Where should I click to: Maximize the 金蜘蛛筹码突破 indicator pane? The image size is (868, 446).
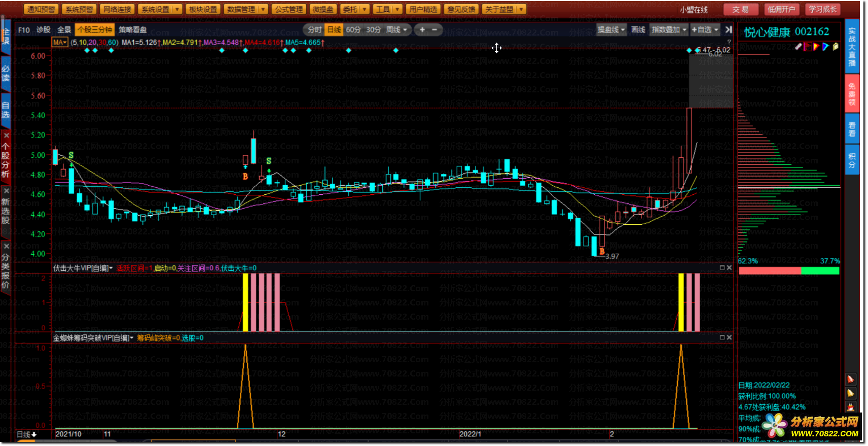(722, 337)
